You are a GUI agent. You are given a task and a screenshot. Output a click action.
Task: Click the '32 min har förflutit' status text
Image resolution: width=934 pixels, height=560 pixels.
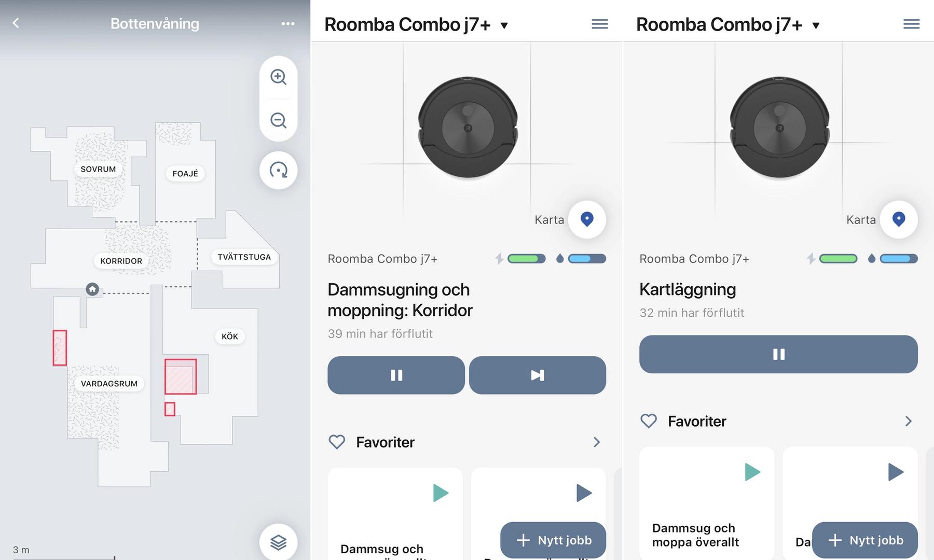[x=692, y=313]
